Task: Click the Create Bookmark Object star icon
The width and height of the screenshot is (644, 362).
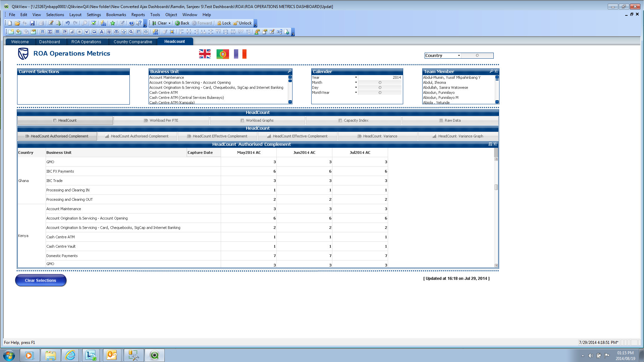Action: 124,32
